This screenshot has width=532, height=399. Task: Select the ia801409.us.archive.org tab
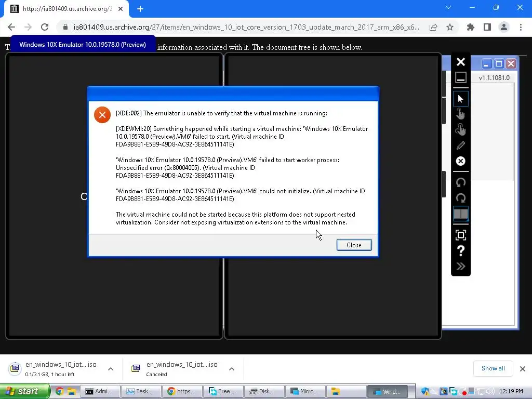click(x=66, y=9)
